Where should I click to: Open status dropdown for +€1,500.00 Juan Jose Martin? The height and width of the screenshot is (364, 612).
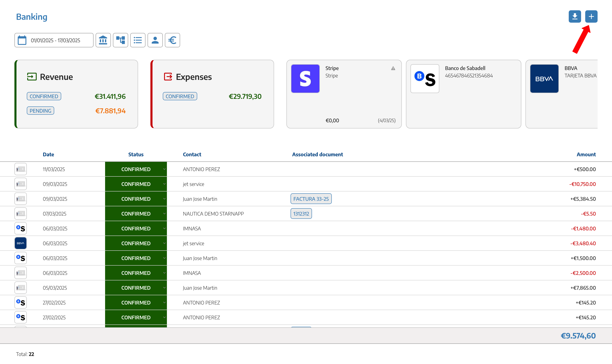(136, 258)
